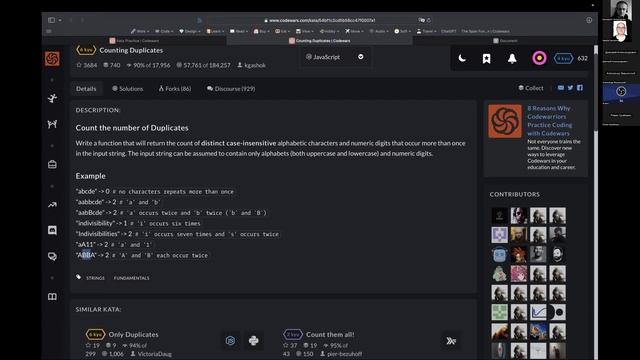Click the JavaScript icon under Only Duplicates

point(230,340)
